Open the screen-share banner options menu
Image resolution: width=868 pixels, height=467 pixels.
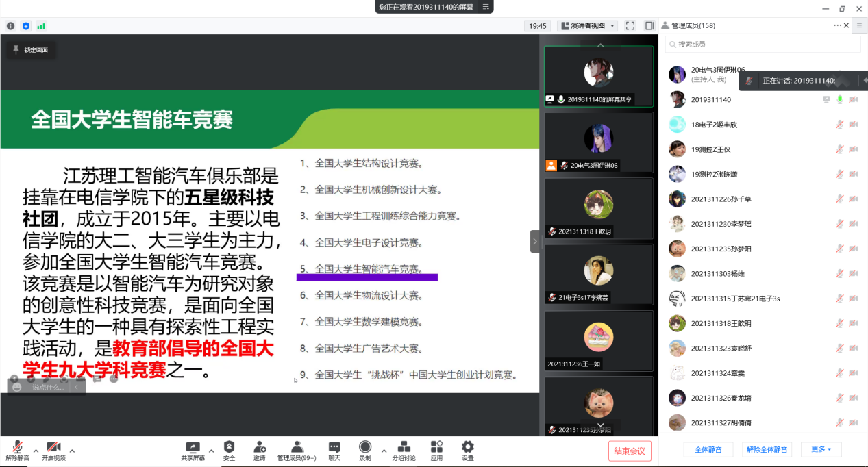click(x=486, y=6)
